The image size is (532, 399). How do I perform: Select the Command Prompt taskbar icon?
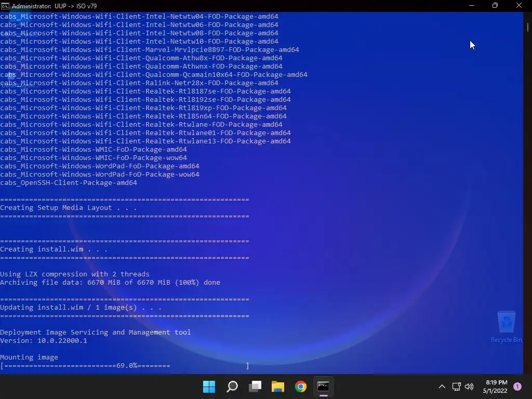tap(323, 387)
